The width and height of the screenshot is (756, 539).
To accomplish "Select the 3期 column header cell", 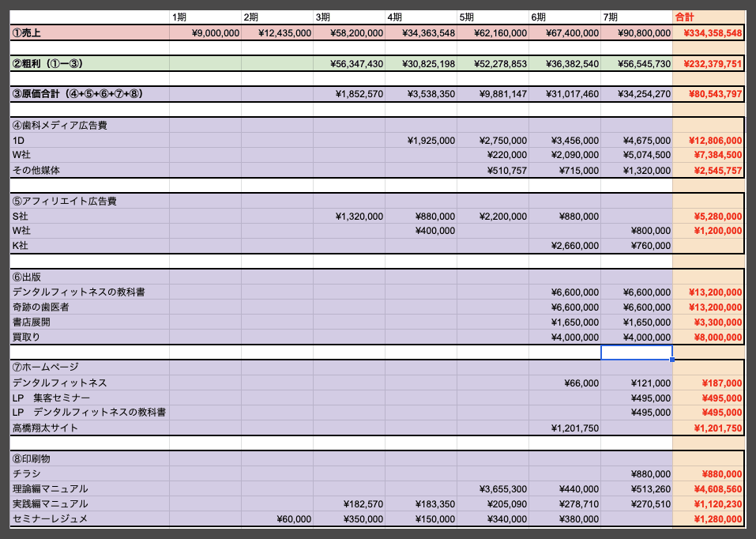I will coord(349,17).
